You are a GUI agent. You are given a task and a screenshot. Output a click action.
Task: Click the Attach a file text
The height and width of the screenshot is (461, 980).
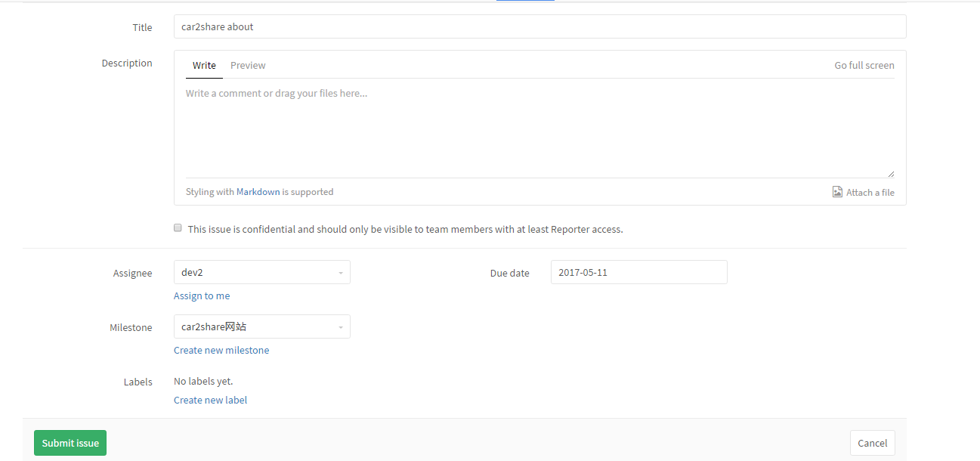[870, 193]
